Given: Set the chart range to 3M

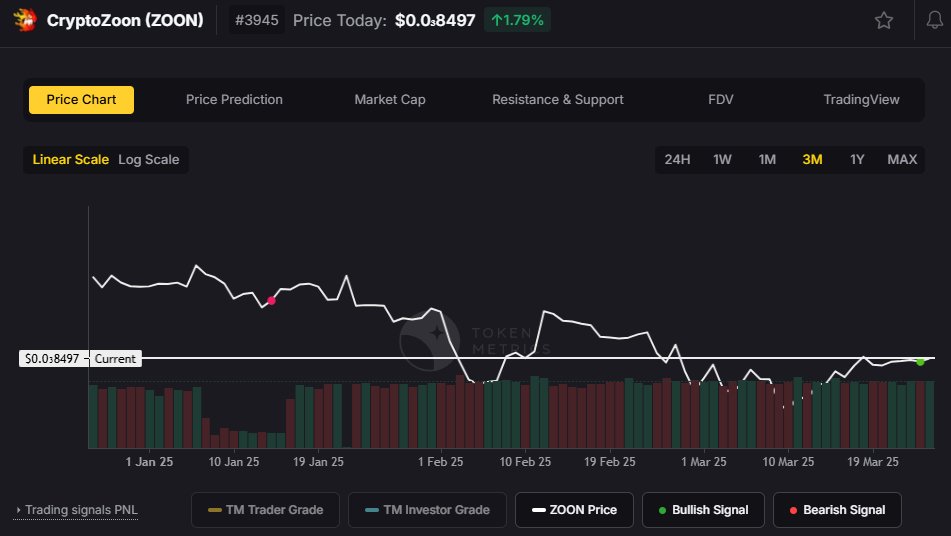Looking at the screenshot, I should click(x=812, y=159).
